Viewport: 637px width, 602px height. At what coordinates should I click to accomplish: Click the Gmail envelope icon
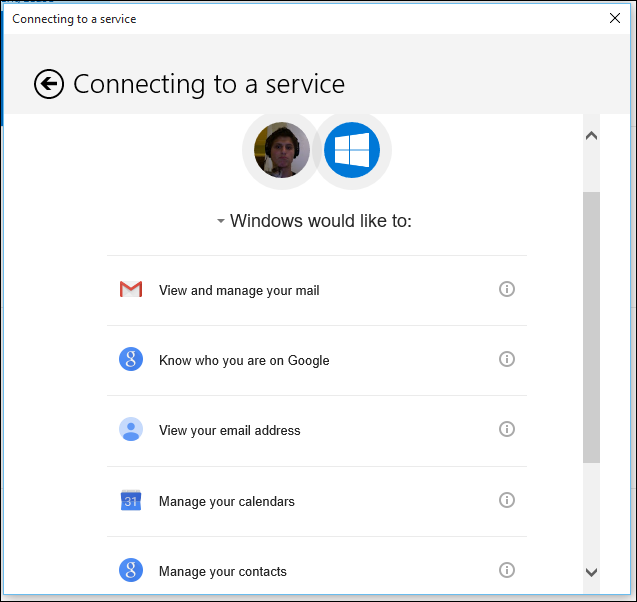[131, 290]
